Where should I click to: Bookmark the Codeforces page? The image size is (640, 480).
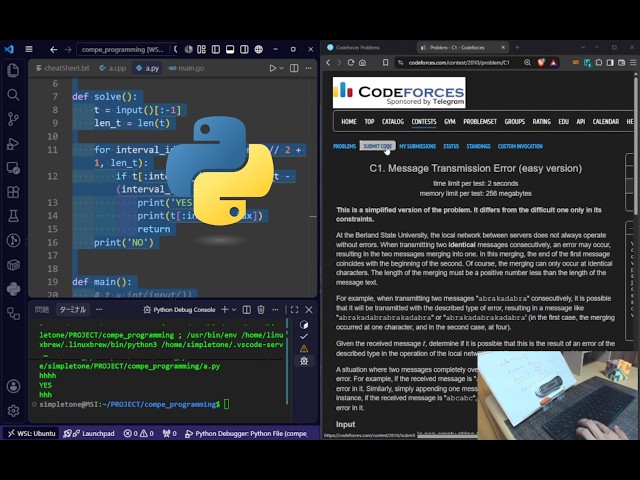[x=385, y=62]
